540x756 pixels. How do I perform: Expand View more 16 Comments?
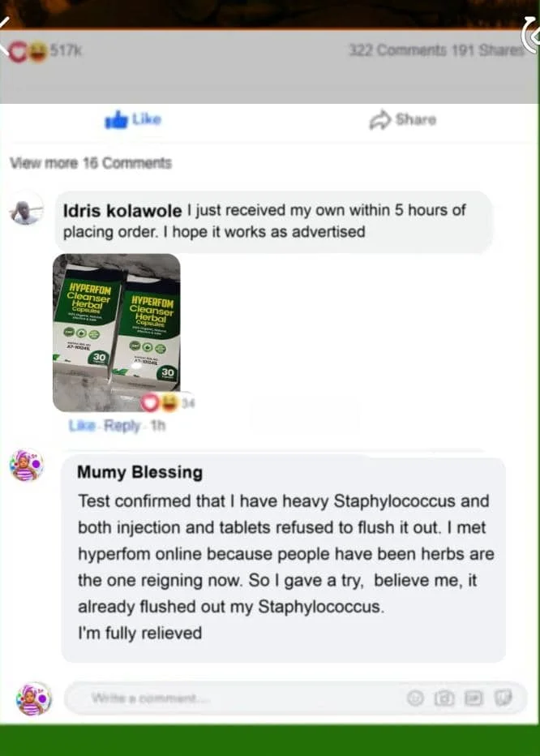[91, 163]
